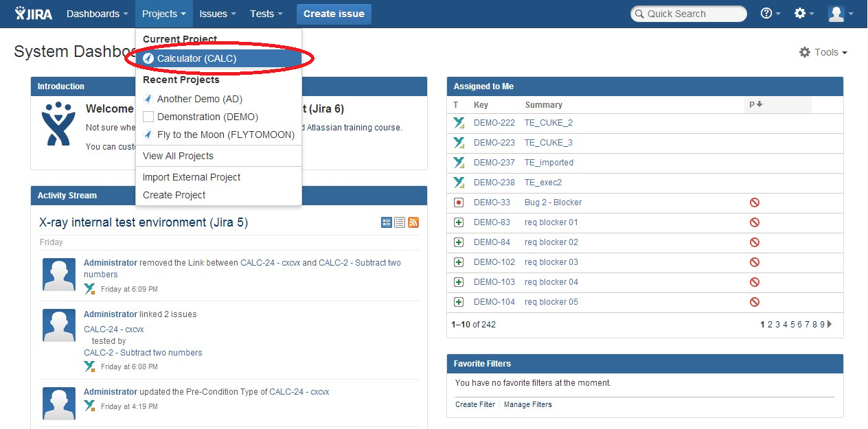Click the requirement icon for DEMO-102

click(x=459, y=262)
